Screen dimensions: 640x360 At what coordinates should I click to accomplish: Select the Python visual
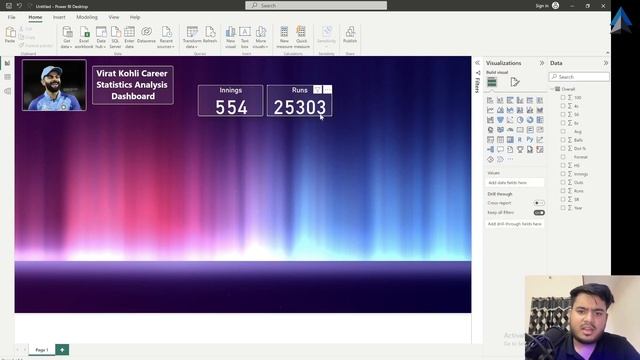(530, 140)
